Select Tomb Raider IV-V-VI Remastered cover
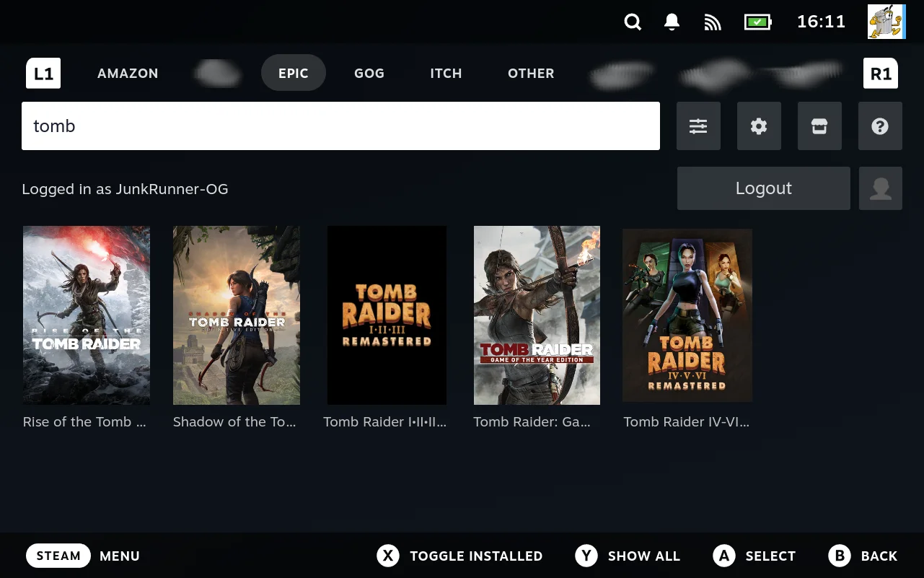Viewport: 924px width, 578px height. tap(687, 315)
